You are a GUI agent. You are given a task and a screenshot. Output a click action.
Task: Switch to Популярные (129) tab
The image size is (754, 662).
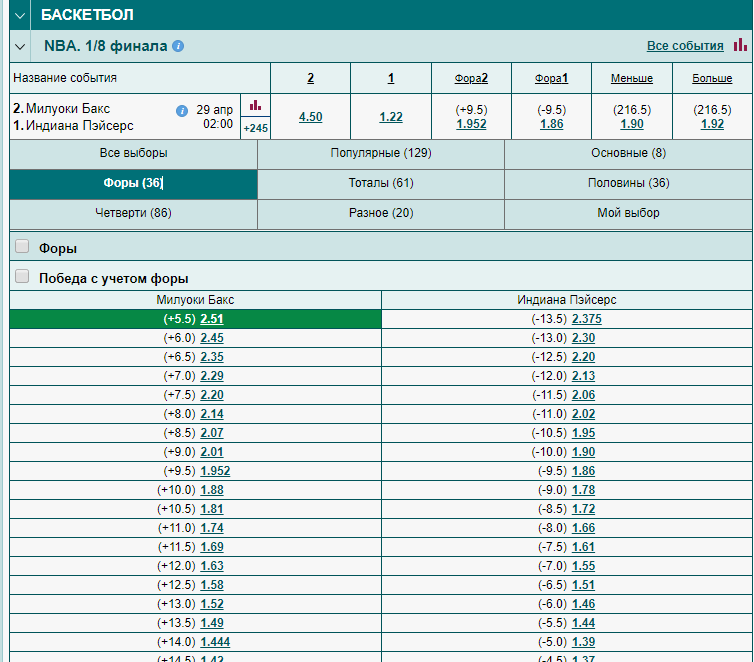pos(381,153)
